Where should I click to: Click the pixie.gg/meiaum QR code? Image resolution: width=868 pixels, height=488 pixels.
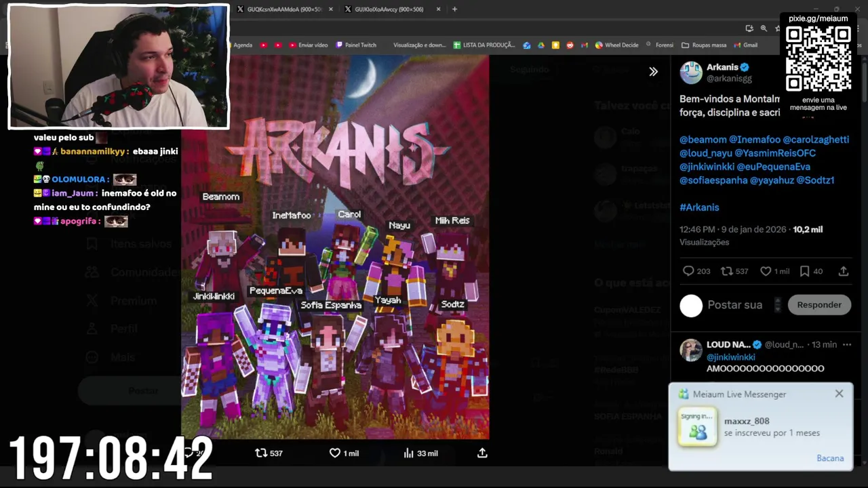click(x=818, y=59)
